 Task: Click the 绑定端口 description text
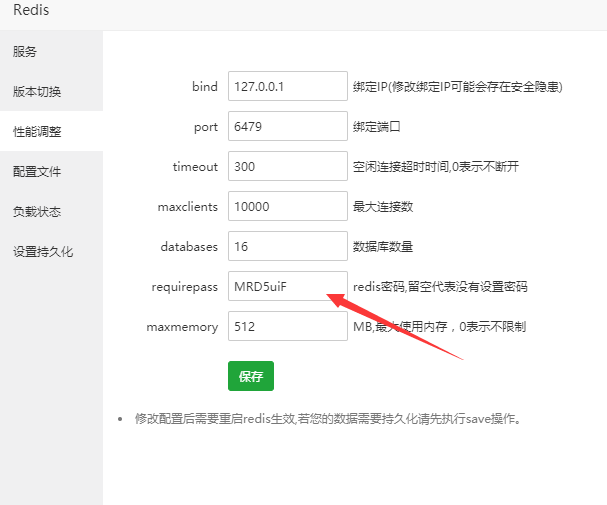click(377, 127)
